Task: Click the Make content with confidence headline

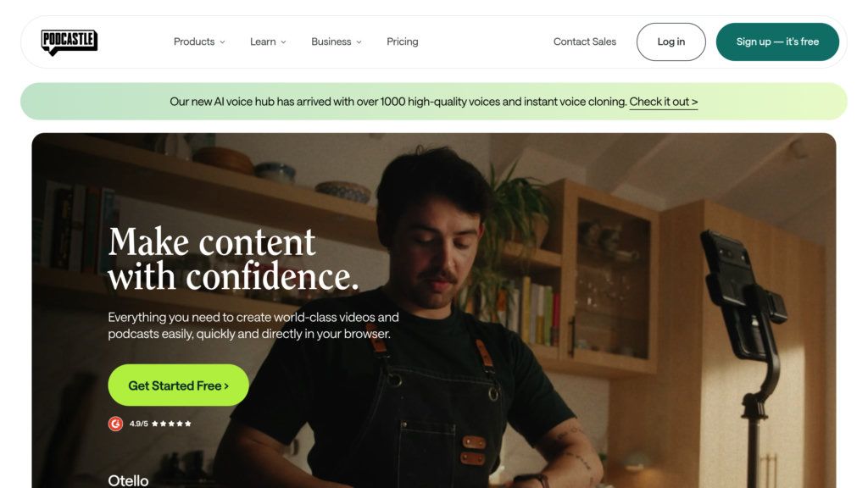Action: pyautogui.click(x=234, y=258)
